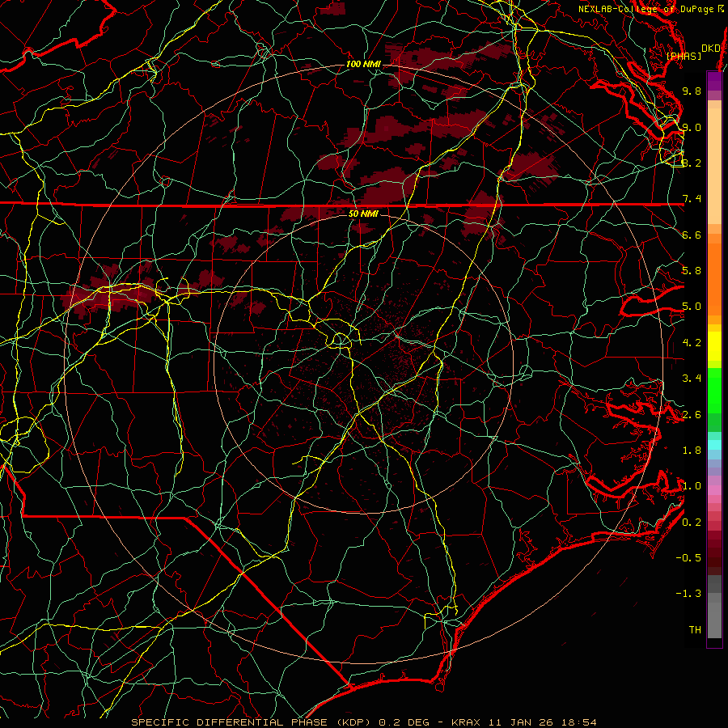Click the purple top band of color bar
This screenshot has width=728, height=728.
(x=714, y=81)
